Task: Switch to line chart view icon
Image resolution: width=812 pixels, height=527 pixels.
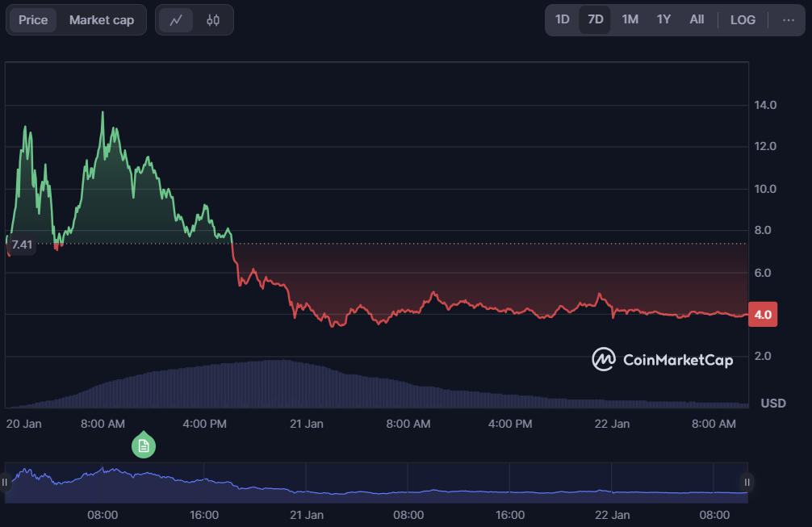Action: click(x=176, y=20)
